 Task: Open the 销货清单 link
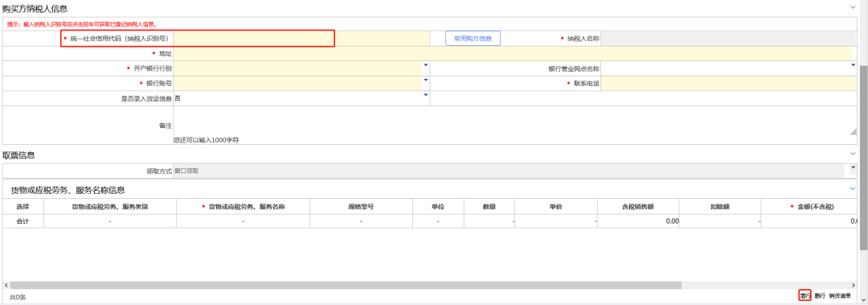point(840,295)
